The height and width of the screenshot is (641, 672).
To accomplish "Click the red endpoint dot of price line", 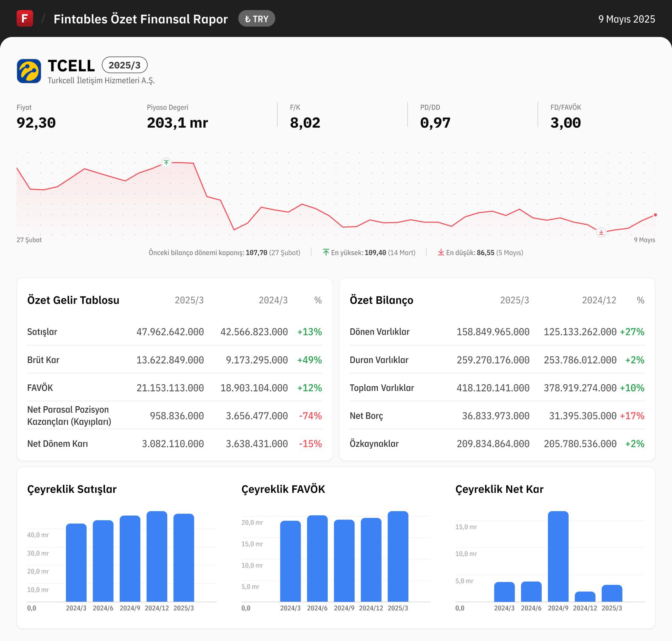I will tap(655, 215).
